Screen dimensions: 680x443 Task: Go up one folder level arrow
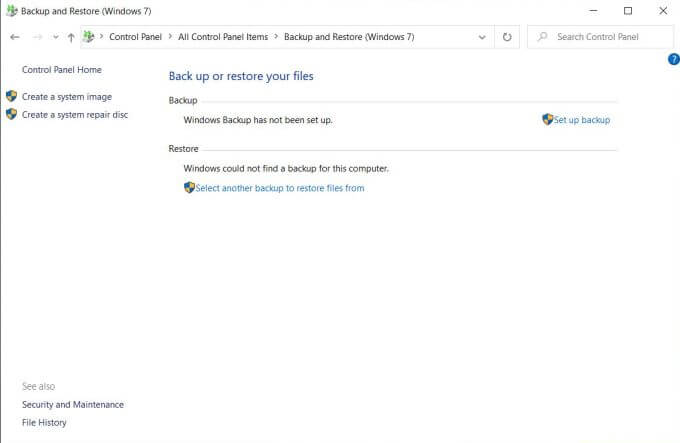tap(71, 37)
